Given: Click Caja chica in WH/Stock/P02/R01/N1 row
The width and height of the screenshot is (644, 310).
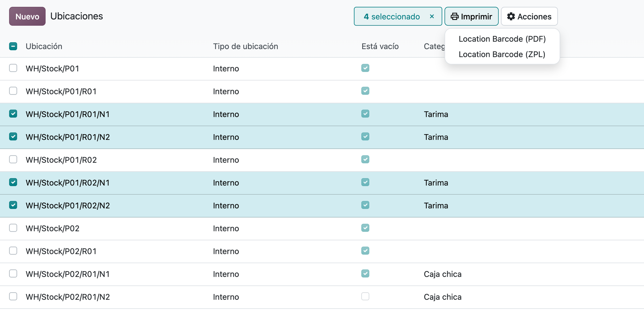Looking at the screenshot, I should coord(443,274).
